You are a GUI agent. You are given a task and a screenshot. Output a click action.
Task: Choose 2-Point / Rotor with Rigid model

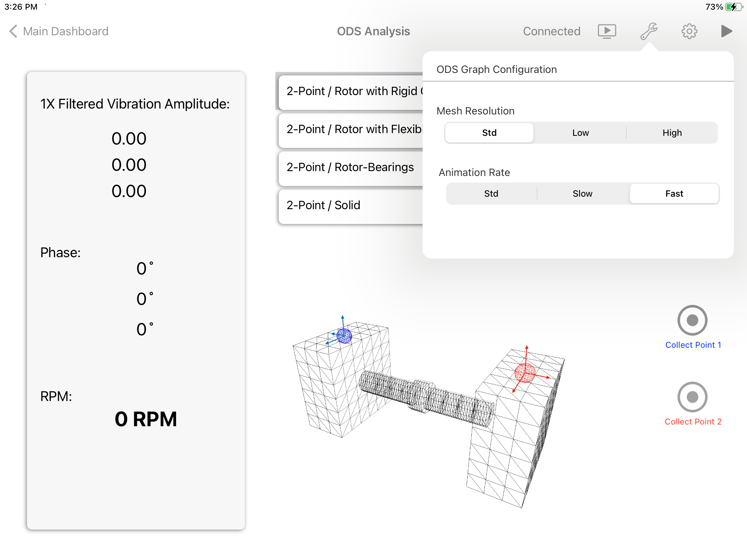[x=351, y=92]
